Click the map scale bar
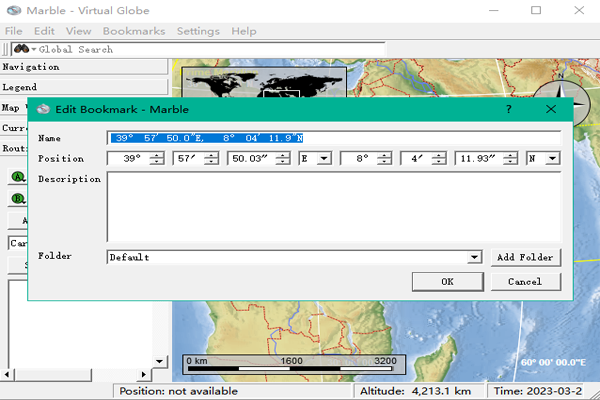Image resolution: width=600 pixels, height=400 pixels. click(x=294, y=364)
